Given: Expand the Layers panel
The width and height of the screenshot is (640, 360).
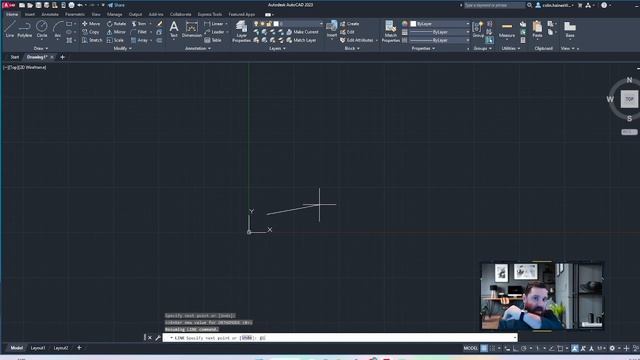Looking at the screenshot, I should (277, 48).
